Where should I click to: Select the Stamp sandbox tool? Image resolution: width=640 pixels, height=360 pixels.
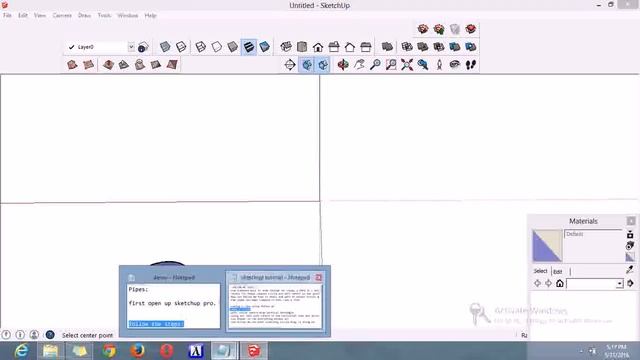pyautogui.click(x=124, y=64)
